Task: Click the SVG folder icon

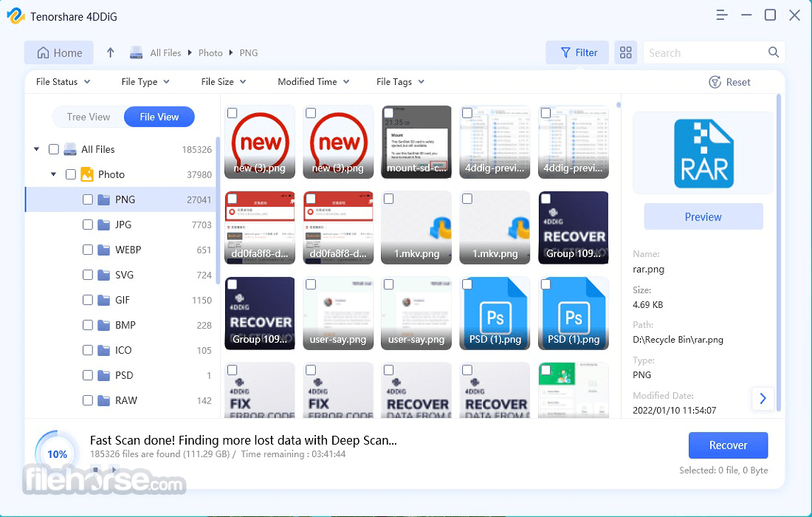Action: (104, 275)
